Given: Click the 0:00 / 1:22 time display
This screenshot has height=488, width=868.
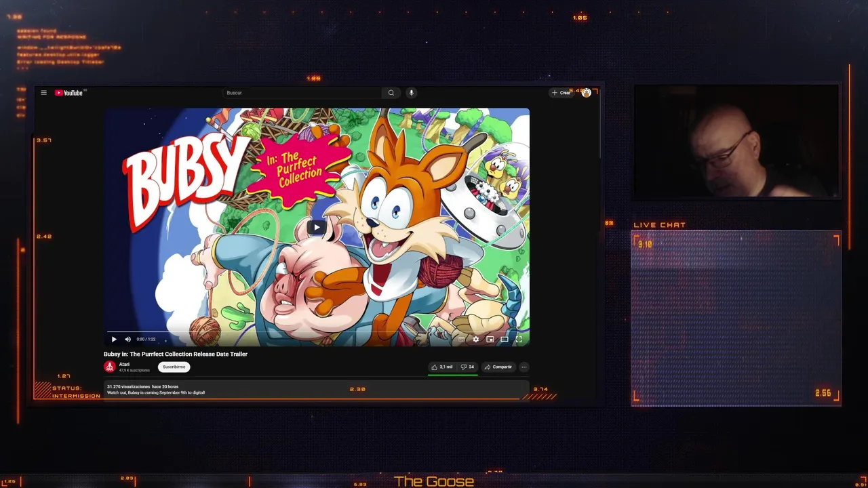Looking at the screenshot, I should (146, 339).
